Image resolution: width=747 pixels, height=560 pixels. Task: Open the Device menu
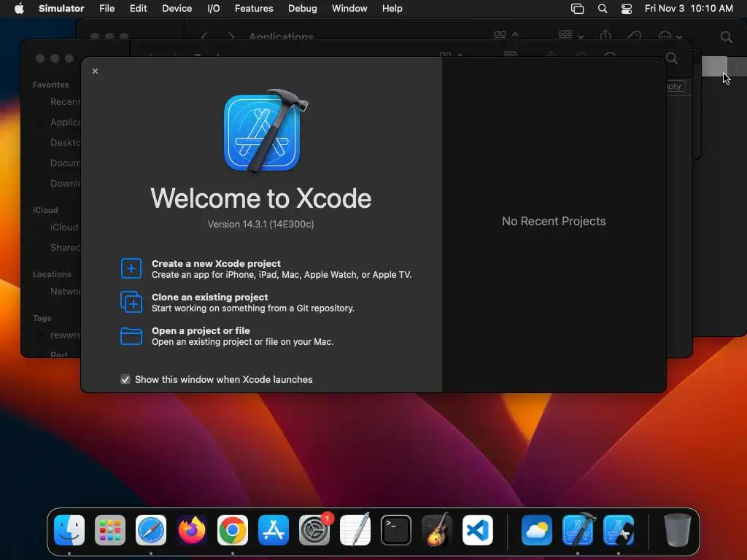click(177, 9)
